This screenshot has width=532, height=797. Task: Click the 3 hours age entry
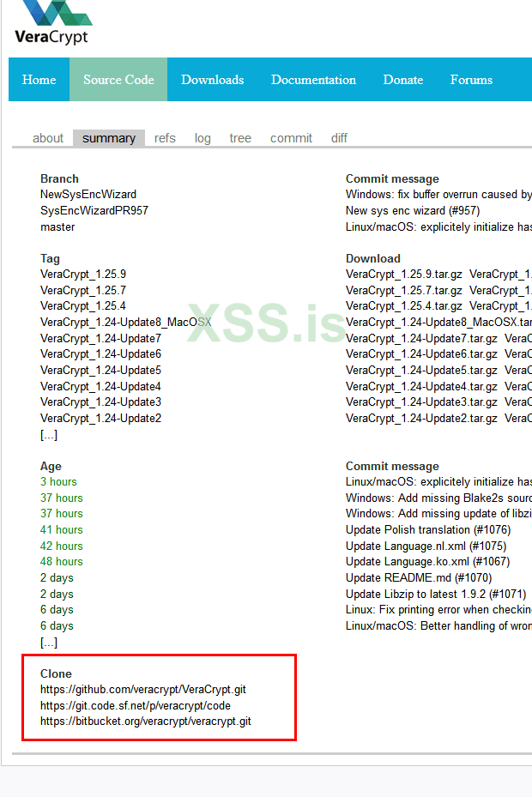[x=58, y=482]
